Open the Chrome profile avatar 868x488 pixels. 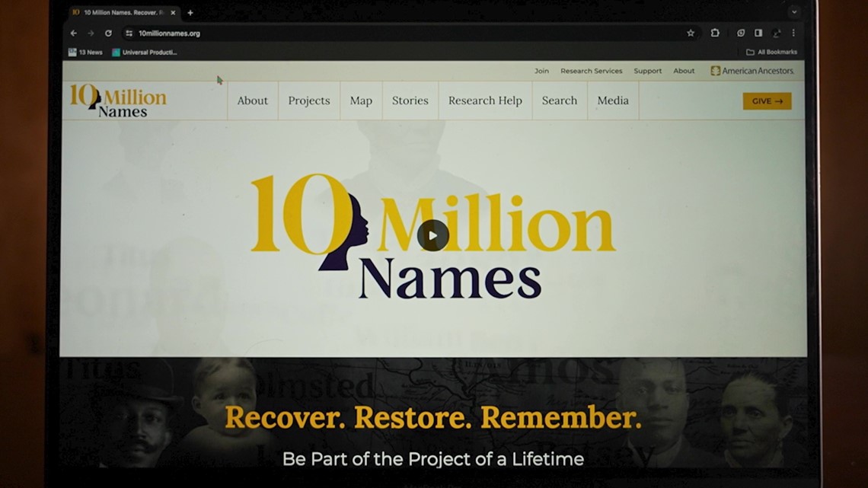[777, 33]
